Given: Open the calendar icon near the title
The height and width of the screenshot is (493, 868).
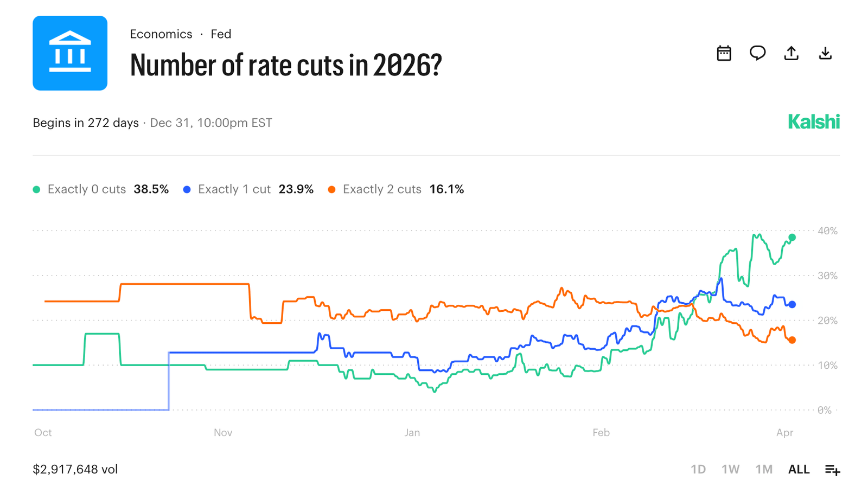Looking at the screenshot, I should tap(724, 53).
